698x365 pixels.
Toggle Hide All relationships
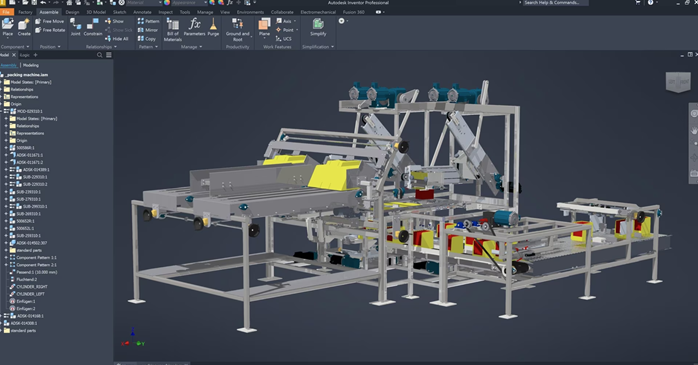117,39
